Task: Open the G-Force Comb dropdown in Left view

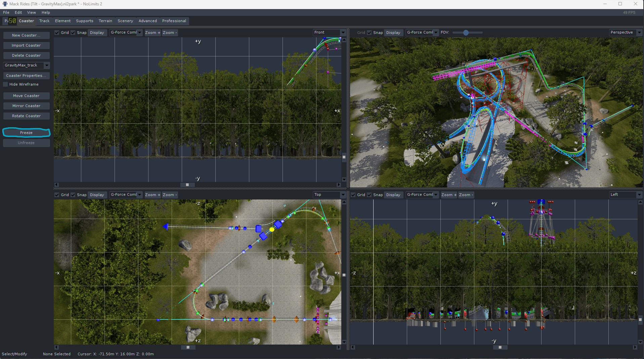Action: [422, 195]
